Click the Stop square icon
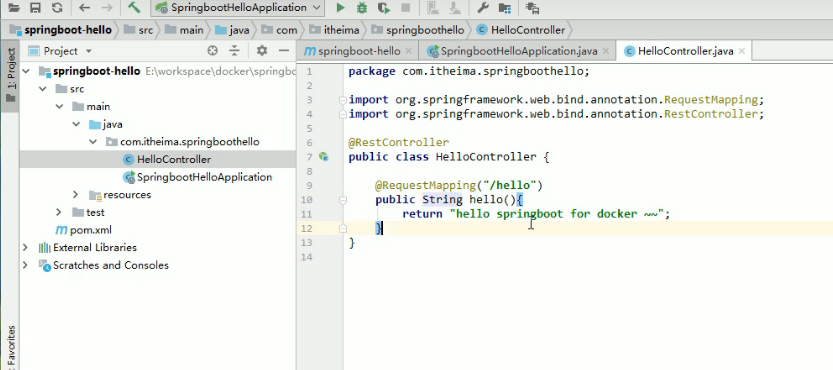 pyautogui.click(x=405, y=7)
